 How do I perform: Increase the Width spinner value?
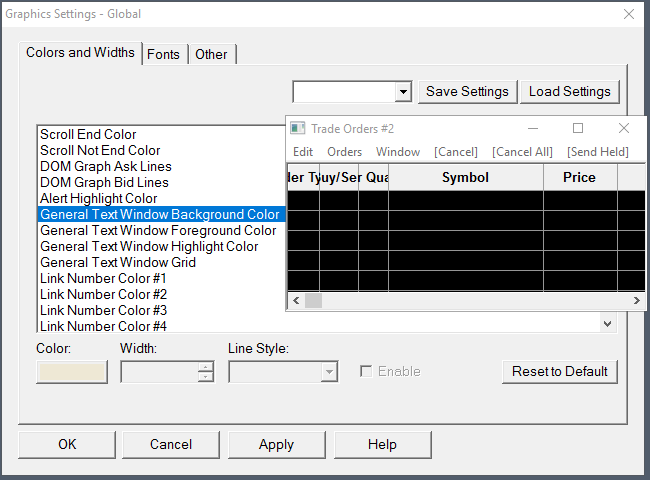pyautogui.click(x=205, y=367)
